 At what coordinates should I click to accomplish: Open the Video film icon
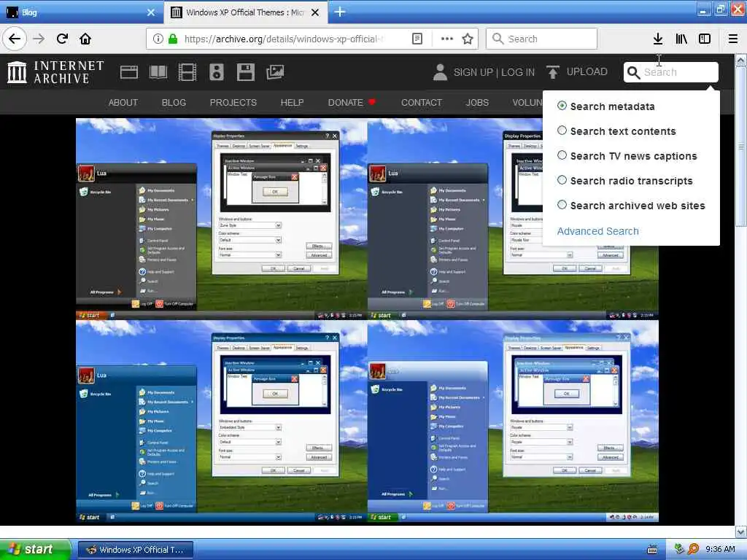187,72
